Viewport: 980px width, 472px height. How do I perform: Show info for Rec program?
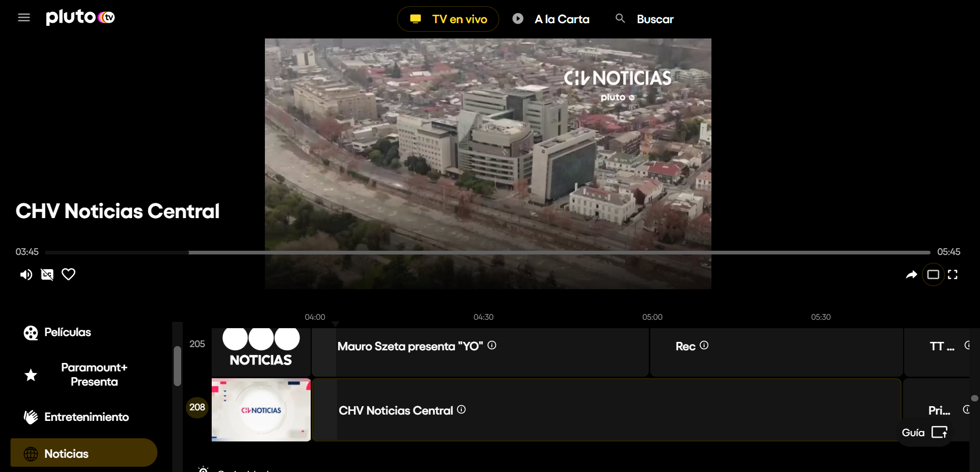click(x=704, y=346)
